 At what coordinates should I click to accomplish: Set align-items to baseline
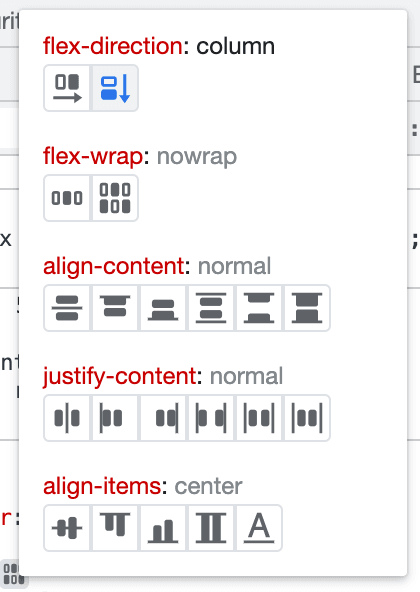(259, 528)
